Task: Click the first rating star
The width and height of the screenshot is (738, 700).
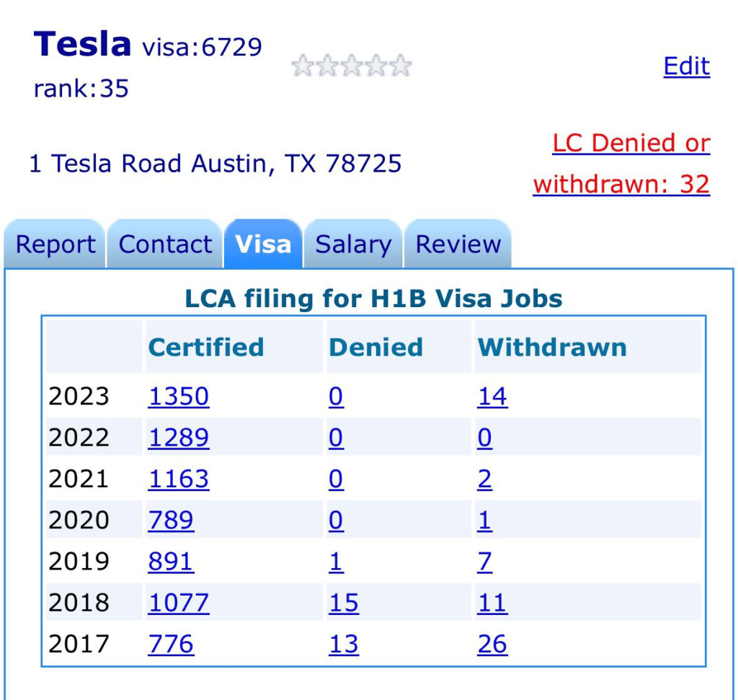Action: [303, 66]
